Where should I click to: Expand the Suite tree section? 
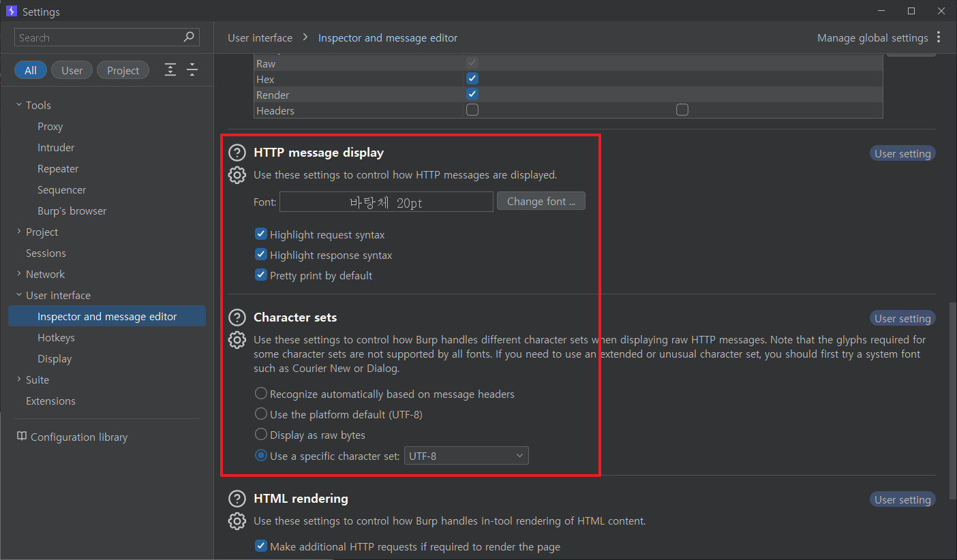coord(19,379)
